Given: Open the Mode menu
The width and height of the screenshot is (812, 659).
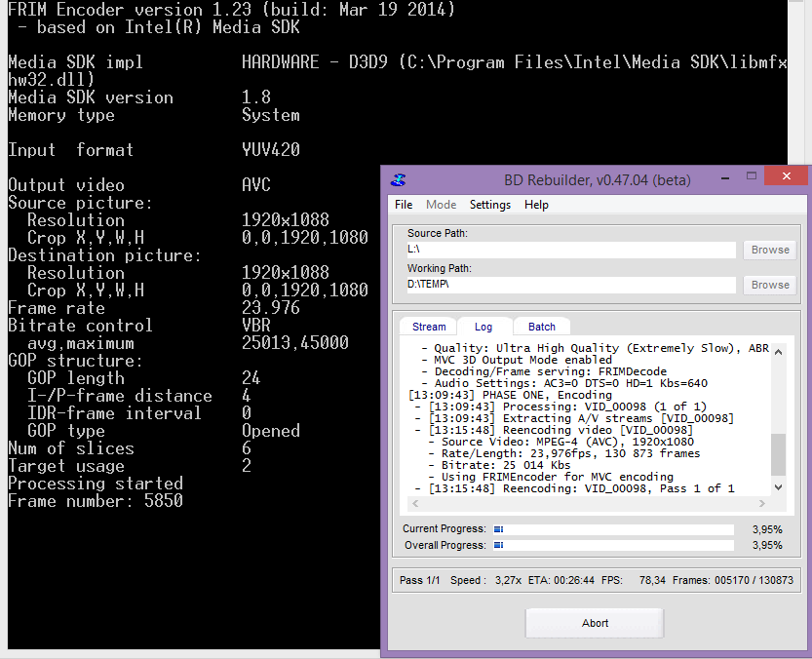Looking at the screenshot, I should coord(442,205).
